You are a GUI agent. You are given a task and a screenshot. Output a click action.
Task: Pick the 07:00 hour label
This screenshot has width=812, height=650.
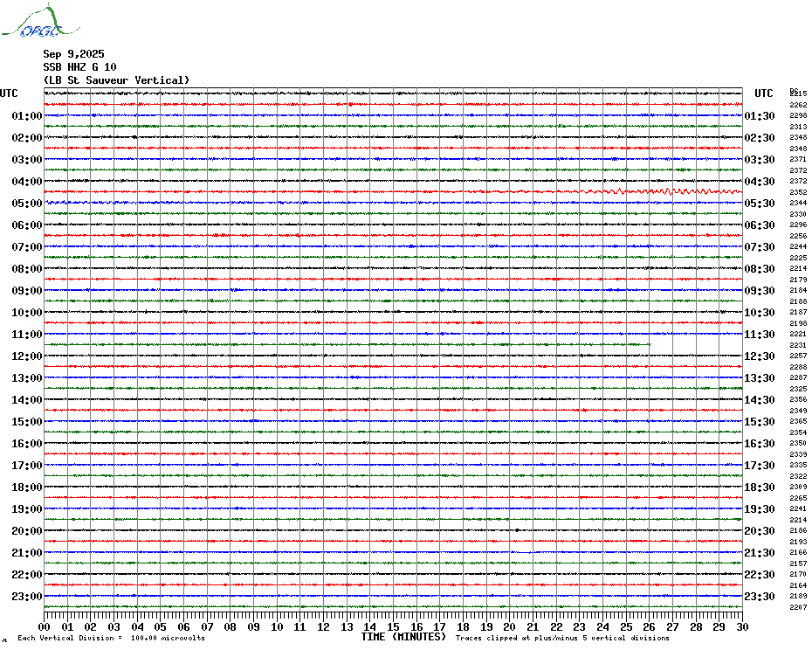pos(27,246)
